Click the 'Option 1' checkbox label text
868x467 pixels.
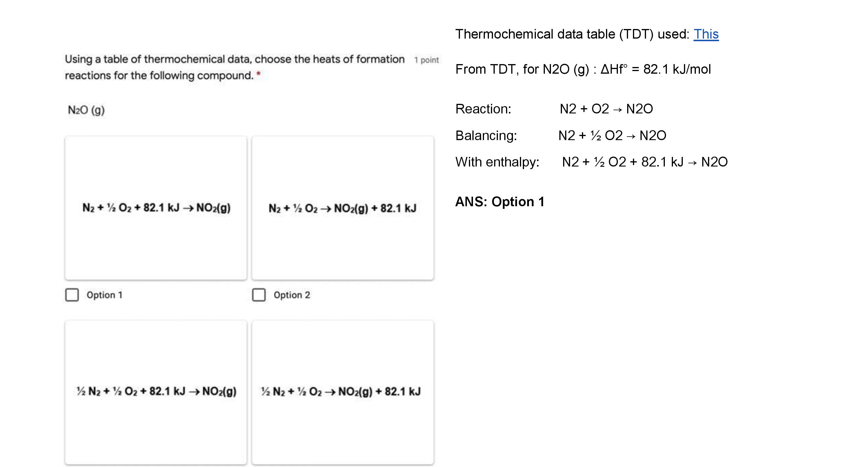point(104,295)
